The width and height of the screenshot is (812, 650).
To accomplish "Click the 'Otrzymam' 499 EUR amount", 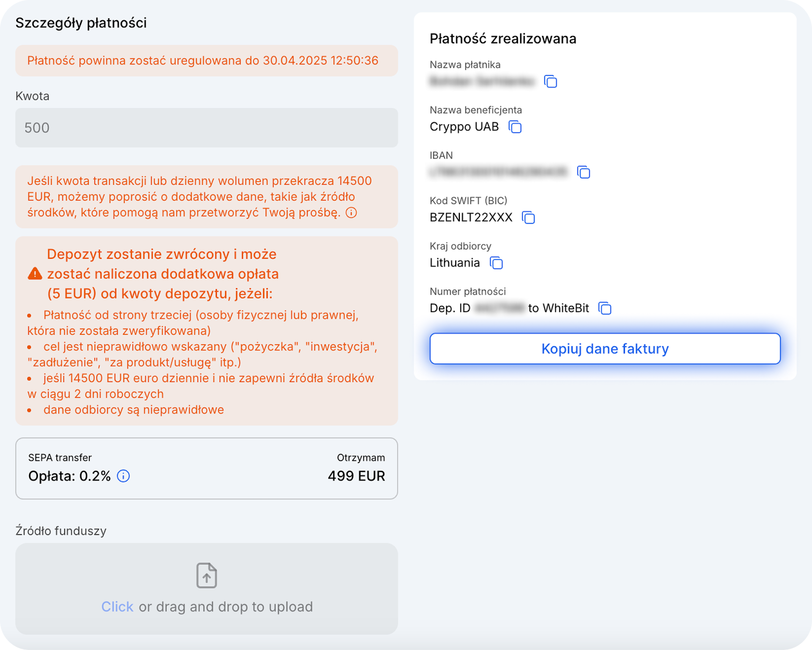I will 356,476.
